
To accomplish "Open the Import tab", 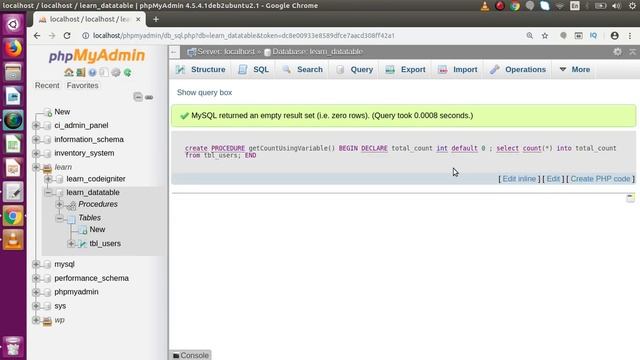I will (x=457, y=69).
